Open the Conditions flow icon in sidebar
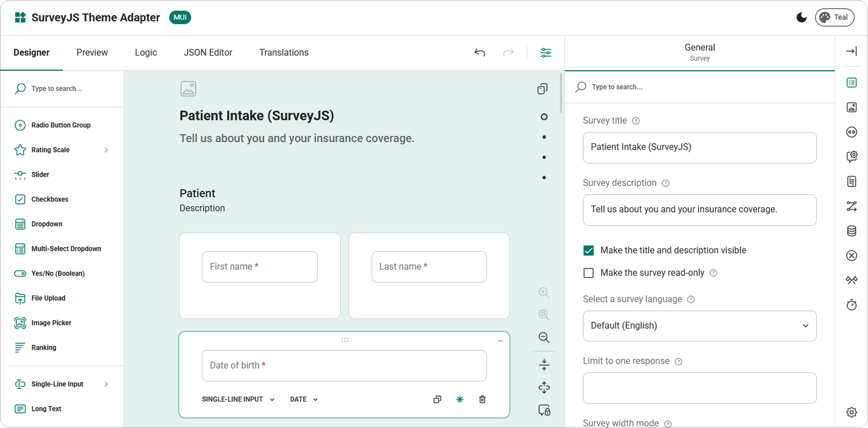 852,206
